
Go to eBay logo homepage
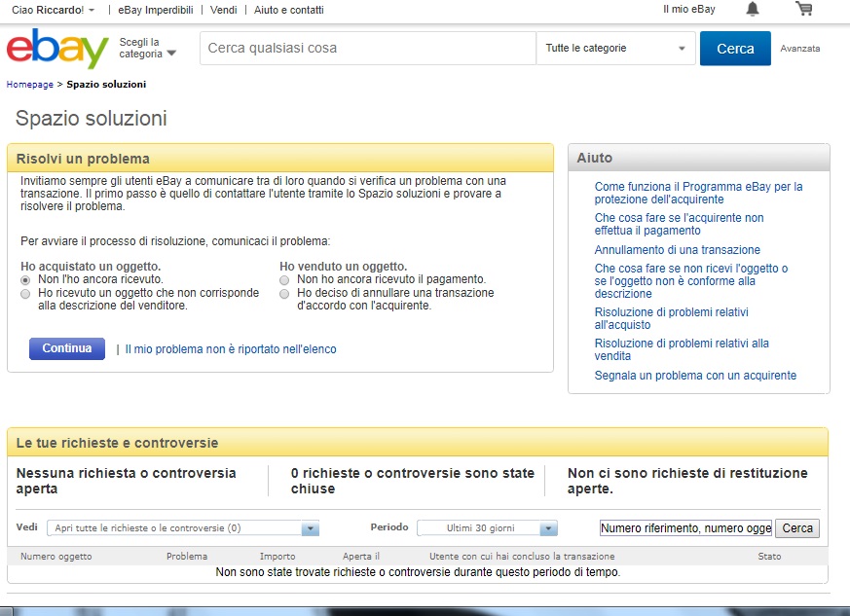coord(57,49)
